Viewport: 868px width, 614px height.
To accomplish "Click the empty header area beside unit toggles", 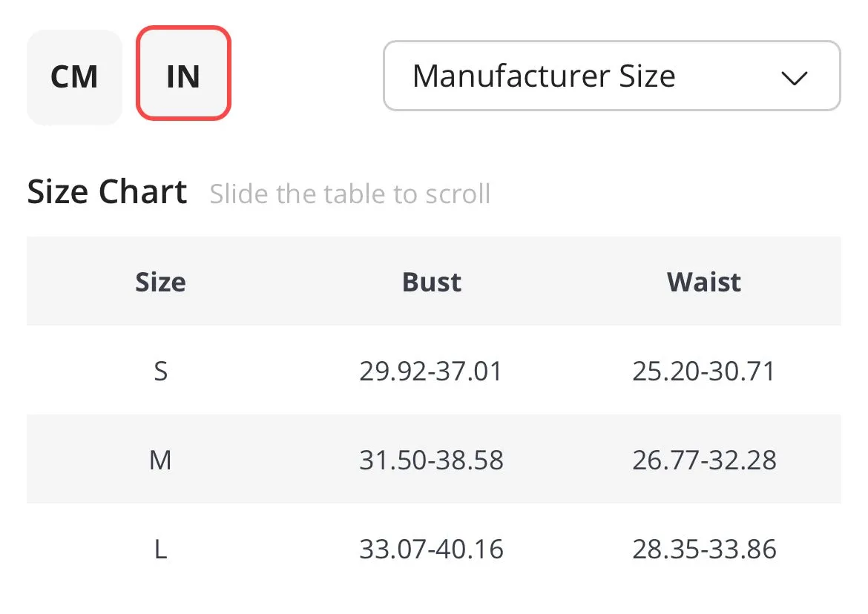I will coord(307,76).
